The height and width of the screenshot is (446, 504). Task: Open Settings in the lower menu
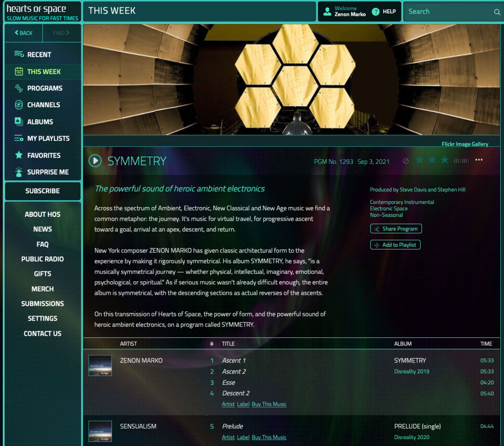coord(42,318)
